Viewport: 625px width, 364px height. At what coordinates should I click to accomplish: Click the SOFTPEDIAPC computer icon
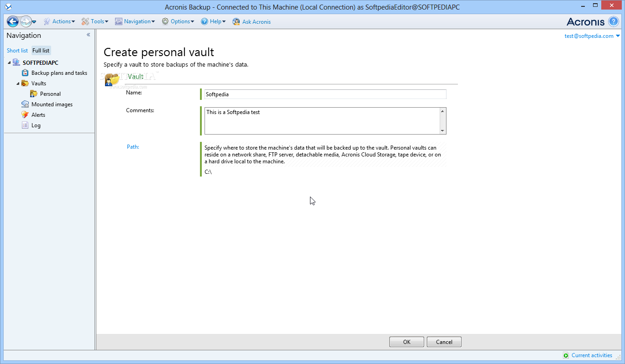(16, 62)
